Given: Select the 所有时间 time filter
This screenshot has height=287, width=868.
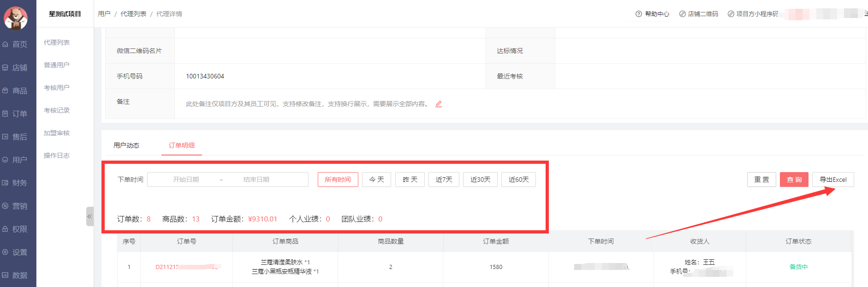Looking at the screenshot, I should [338, 179].
